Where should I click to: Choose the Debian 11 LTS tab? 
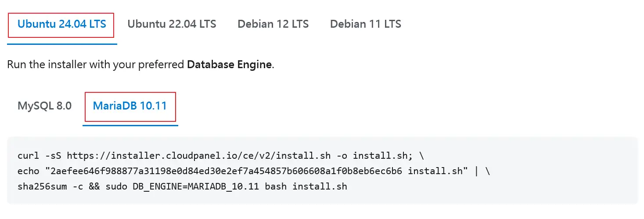pos(365,24)
